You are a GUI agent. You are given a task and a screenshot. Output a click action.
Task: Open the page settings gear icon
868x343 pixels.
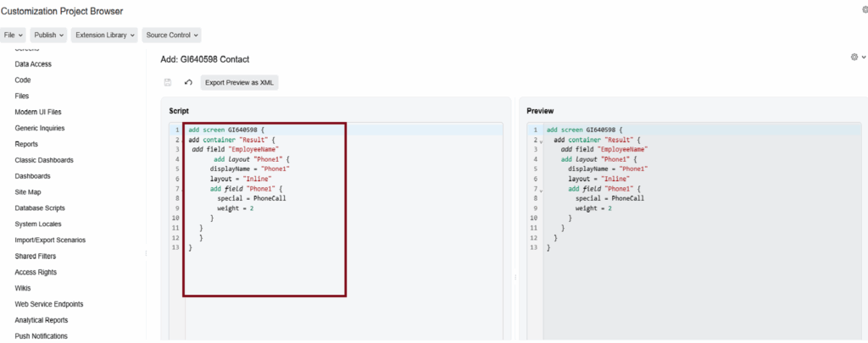856,57
